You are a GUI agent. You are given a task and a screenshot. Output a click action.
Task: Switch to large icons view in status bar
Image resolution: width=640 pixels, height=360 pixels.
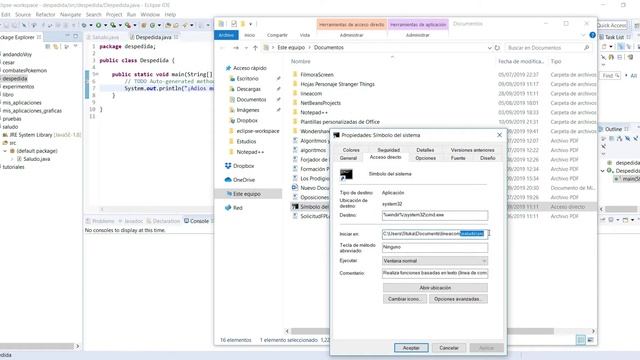pos(590,340)
